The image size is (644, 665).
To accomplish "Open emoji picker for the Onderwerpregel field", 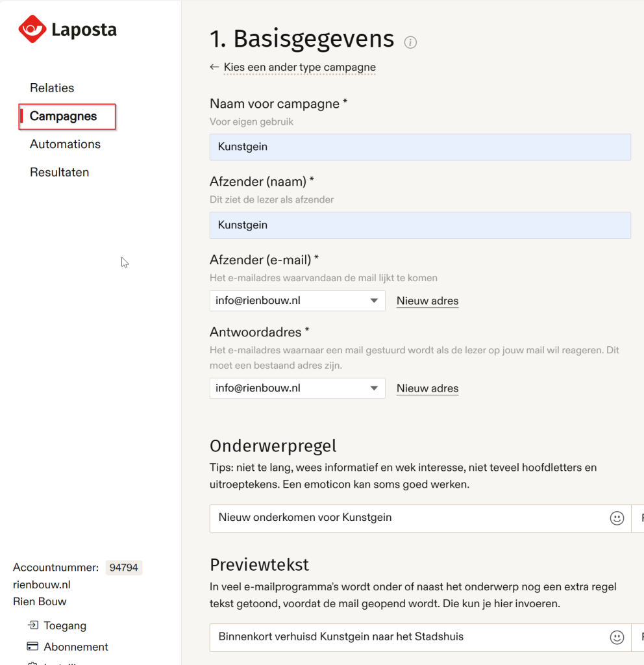I will [617, 518].
